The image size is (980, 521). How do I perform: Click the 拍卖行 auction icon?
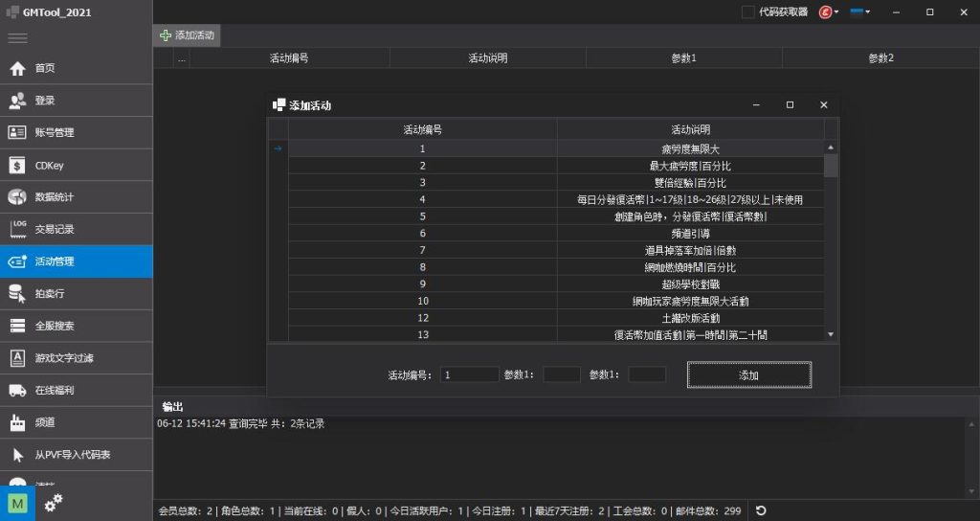[17, 293]
